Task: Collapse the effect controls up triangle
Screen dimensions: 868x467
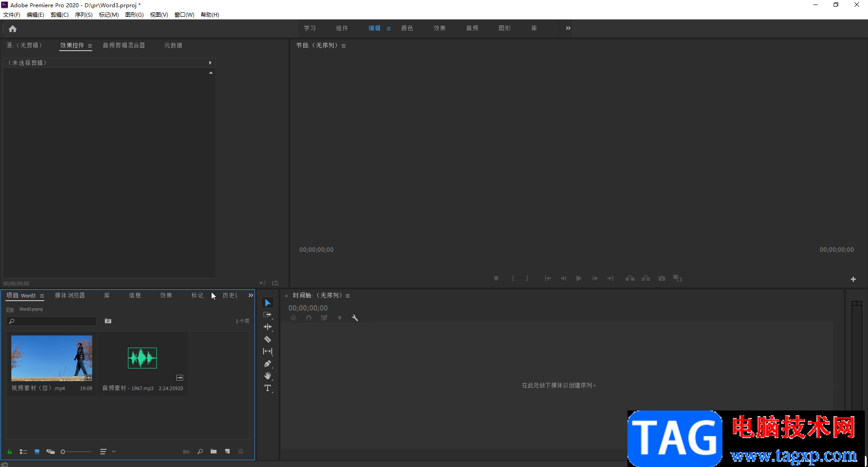Action: tap(211, 73)
